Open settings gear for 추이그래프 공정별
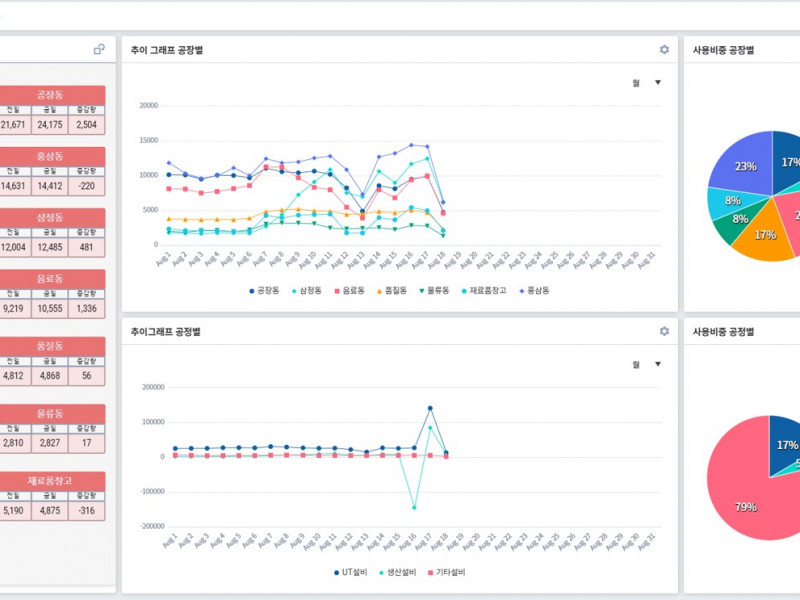Image resolution: width=800 pixels, height=600 pixels. (664, 331)
